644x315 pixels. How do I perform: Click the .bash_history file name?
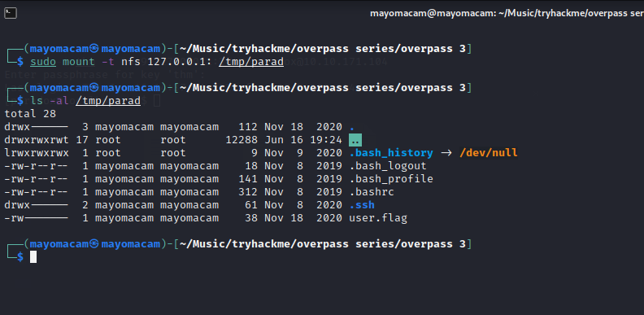(x=390, y=153)
